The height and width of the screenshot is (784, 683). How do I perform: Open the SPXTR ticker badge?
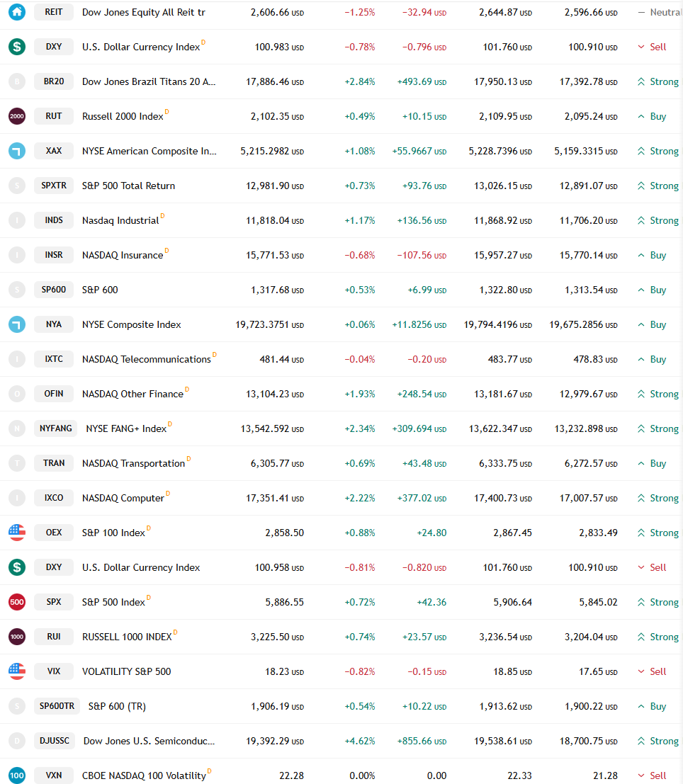click(54, 186)
